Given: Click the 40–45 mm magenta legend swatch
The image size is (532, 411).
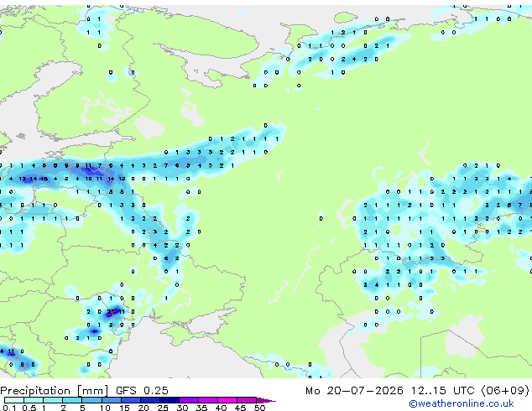Looking at the screenshot, I should point(227,400).
